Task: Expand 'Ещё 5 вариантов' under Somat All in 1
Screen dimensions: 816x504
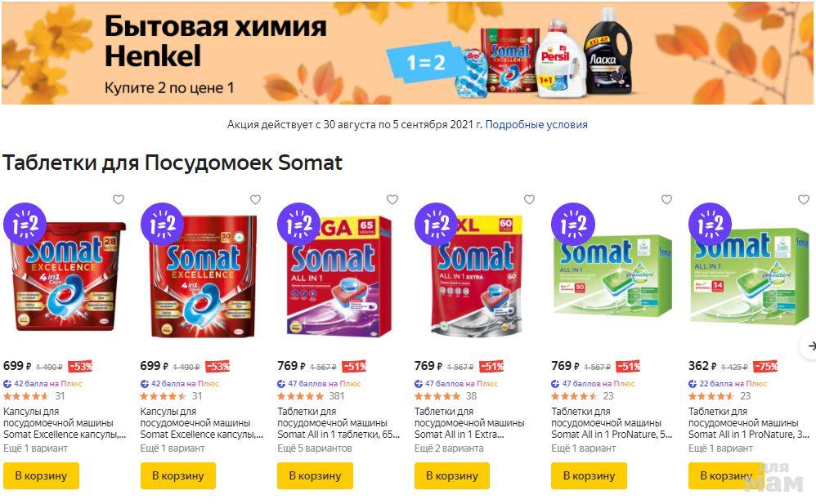Action: 314,448
